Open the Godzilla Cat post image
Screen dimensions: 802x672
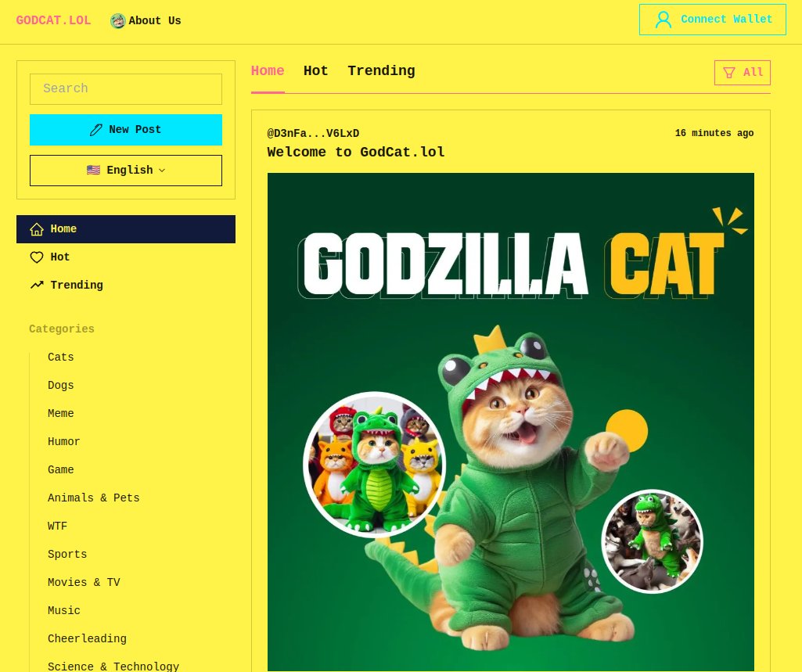[510, 422]
